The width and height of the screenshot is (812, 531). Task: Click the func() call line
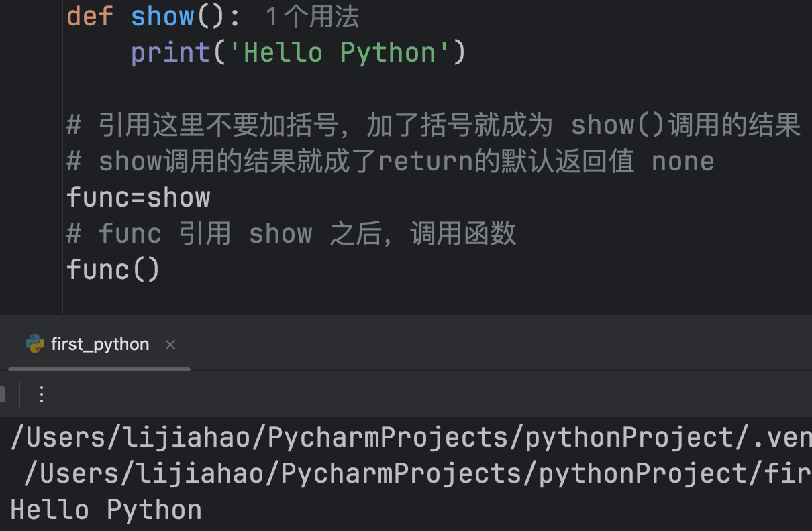pos(113,270)
